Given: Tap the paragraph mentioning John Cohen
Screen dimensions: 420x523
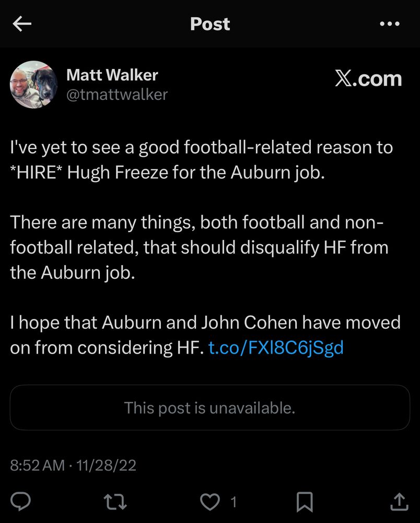Looking at the screenshot, I should (x=205, y=335).
